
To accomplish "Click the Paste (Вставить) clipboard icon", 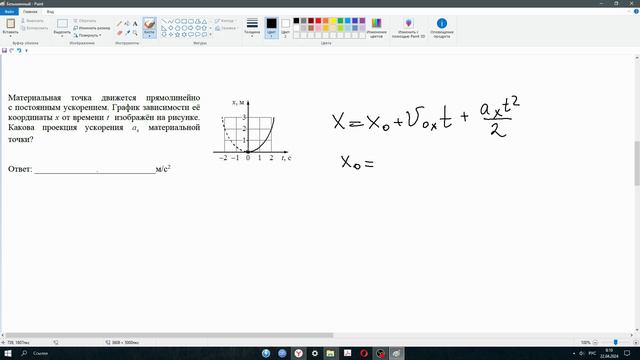I will pos(11,24).
